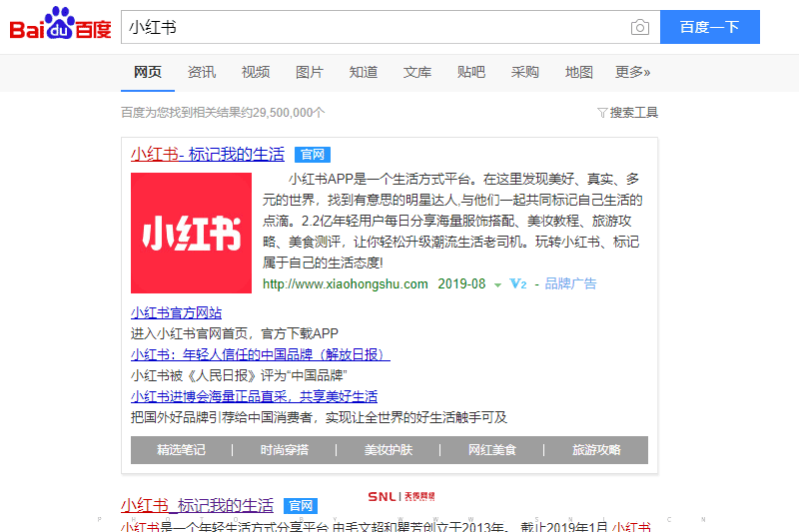Click the 品牌广告 link
The width and height of the screenshot is (799, 532).
570,284
